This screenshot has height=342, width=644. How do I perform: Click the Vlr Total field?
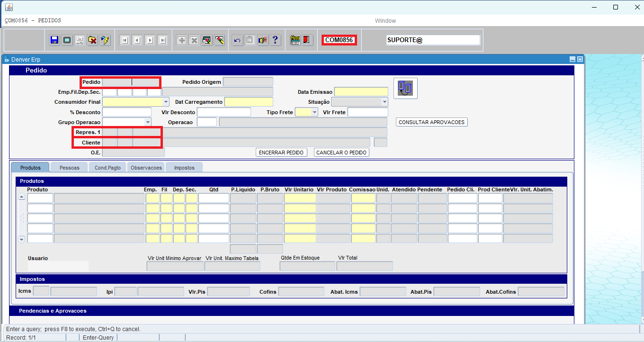click(365, 266)
